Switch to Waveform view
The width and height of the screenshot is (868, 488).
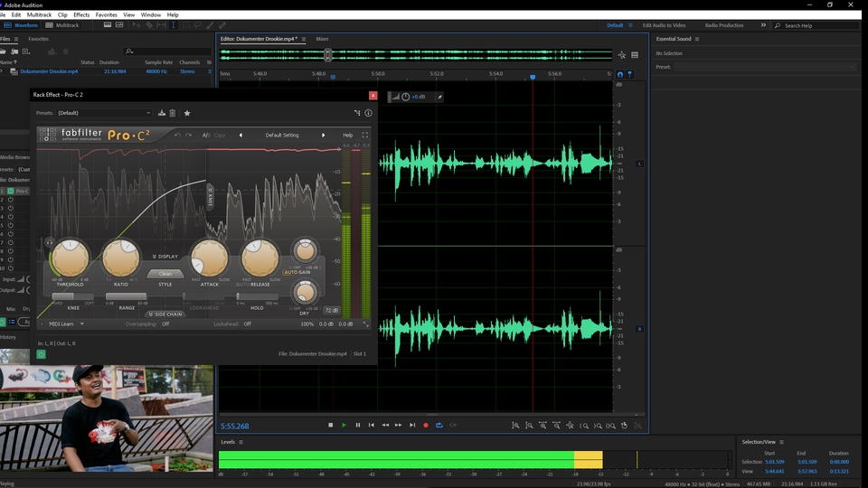pos(21,25)
